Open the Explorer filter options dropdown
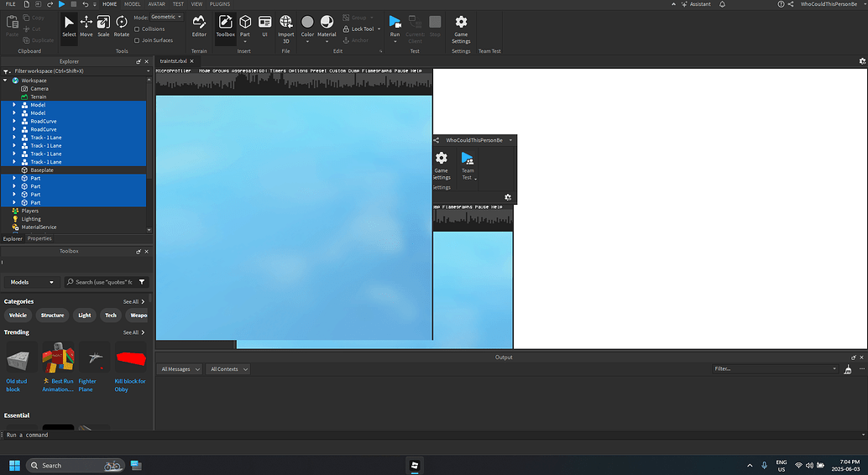 pyautogui.click(x=7, y=71)
